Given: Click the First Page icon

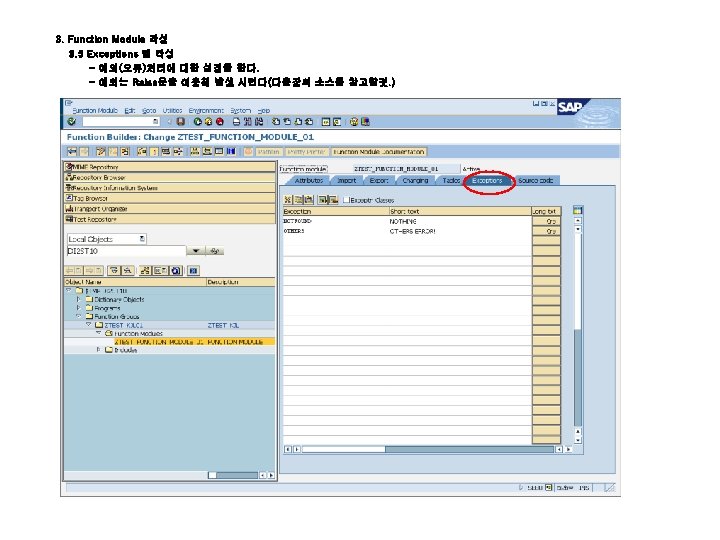Looking at the screenshot, I should pos(276,122).
